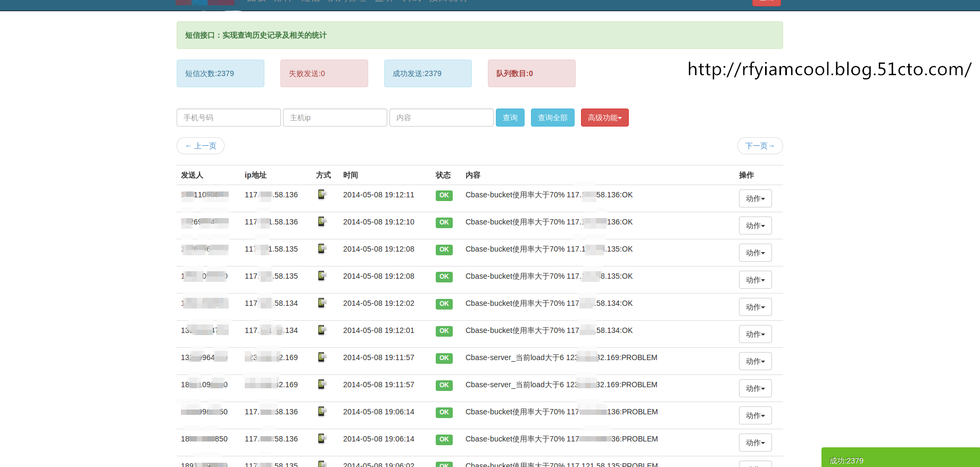
Task: Click the phone icon in the first 19:06:14 row
Action: pos(322,412)
